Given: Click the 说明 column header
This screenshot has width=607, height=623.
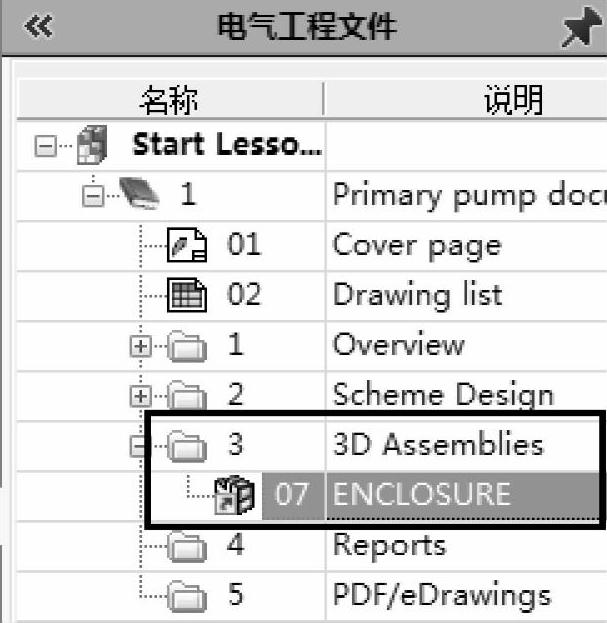Looking at the screenshot, I should [512, 99].
